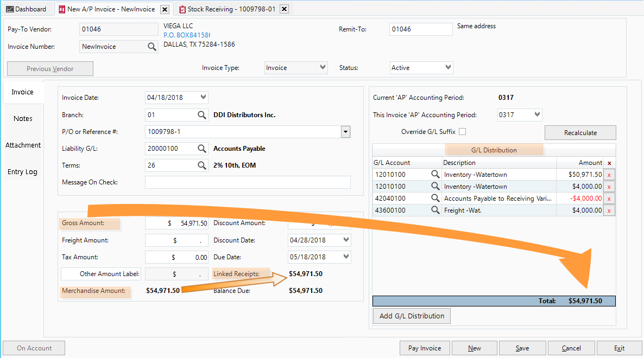Expand the P/O or Reference number list

(x=344, y=131)
